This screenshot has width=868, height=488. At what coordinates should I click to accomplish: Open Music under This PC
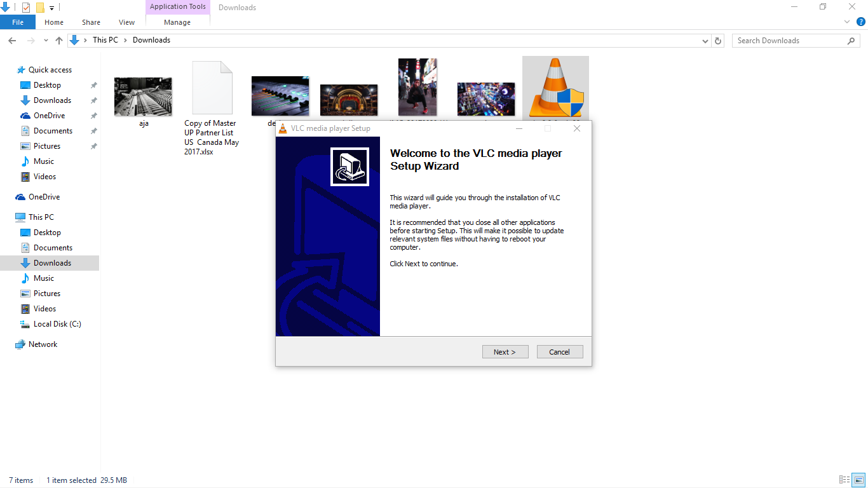44,278
